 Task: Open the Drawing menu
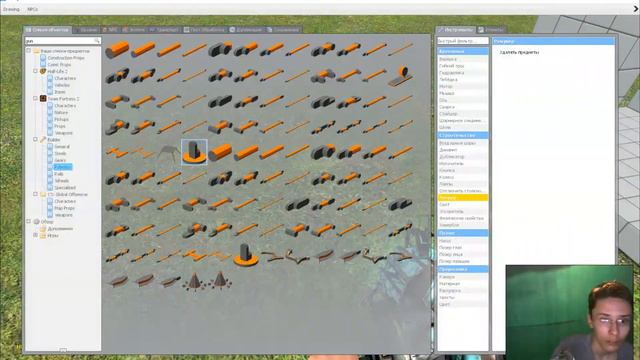[11, 9]
